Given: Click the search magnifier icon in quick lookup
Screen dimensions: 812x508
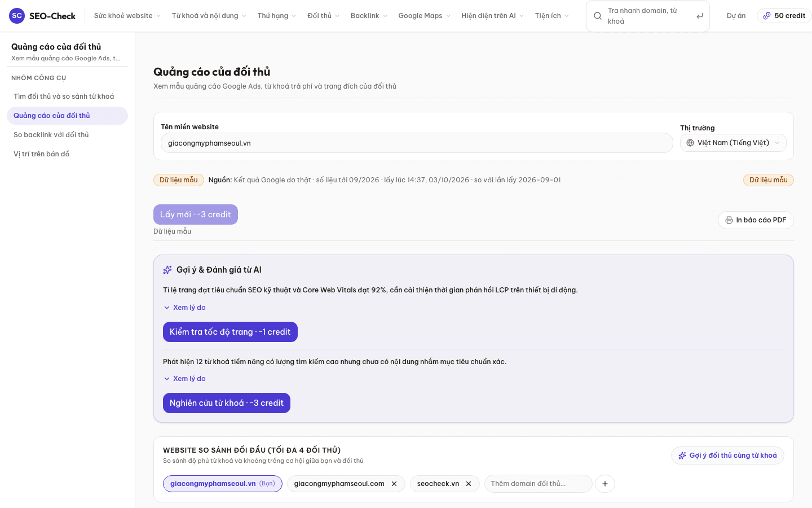Looking at the screenshot, I should 598,16.
